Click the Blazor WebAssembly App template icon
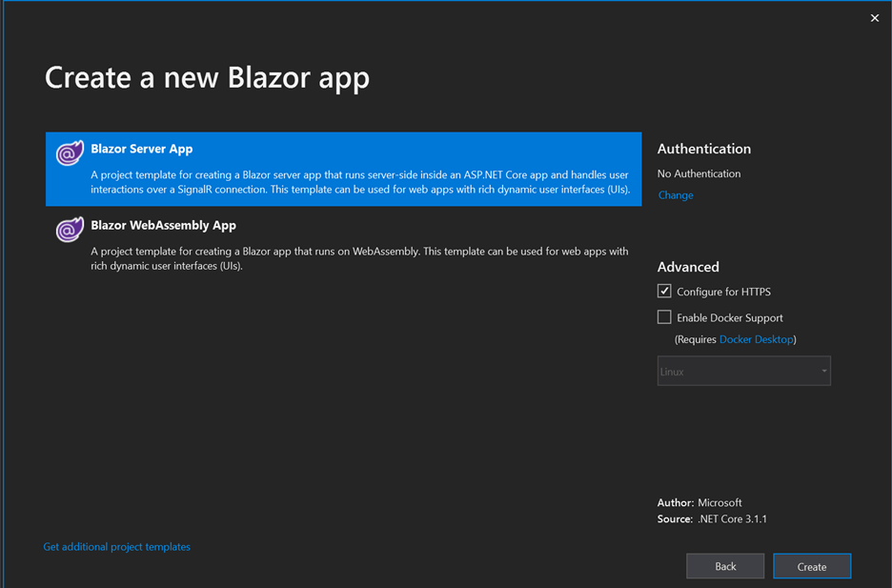Viewport: 892px width, 588px height. pos(70,229)
